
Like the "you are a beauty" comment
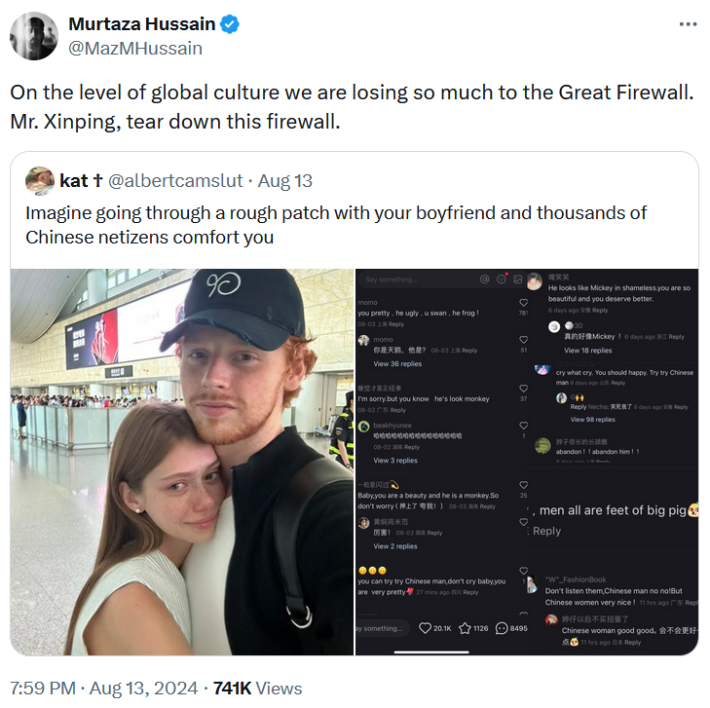(523, 484)
